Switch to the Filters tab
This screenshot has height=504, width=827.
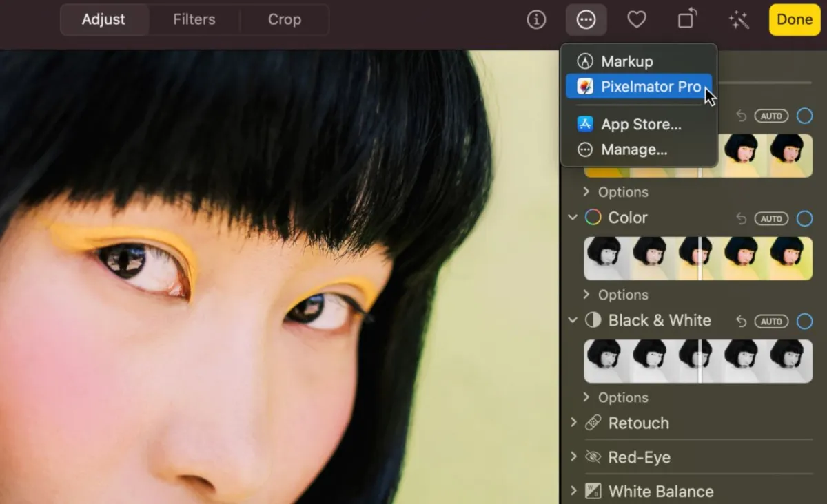pyautogui.click(x=194, y=20)
